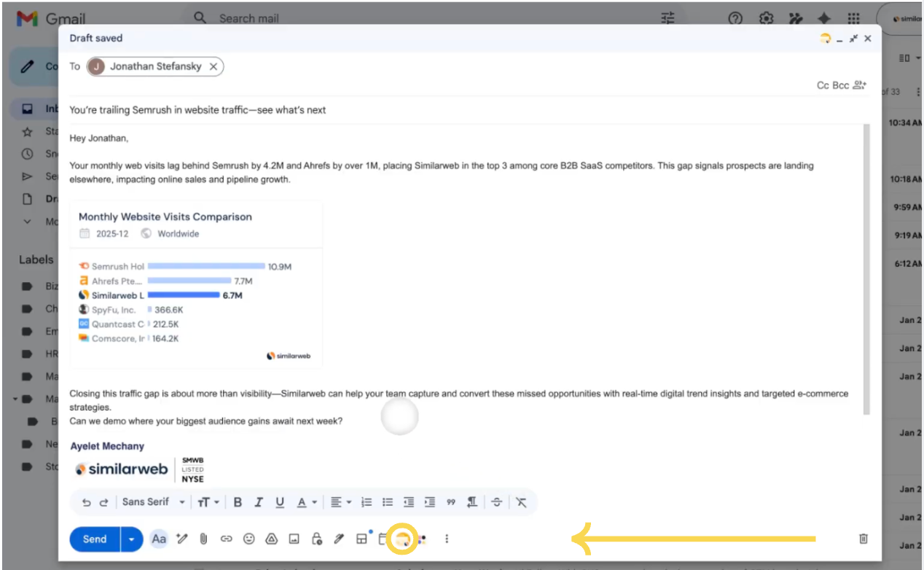Open the text size dropdown
This screenshot has height=570, width=924.
click(208, 502)
